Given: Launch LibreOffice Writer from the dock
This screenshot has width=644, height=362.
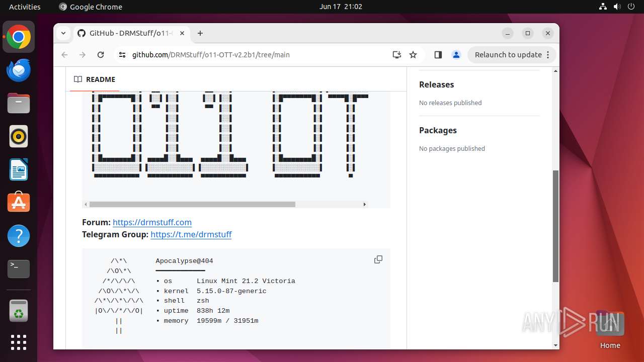Looking at the screenshot, I should (19, 169).
